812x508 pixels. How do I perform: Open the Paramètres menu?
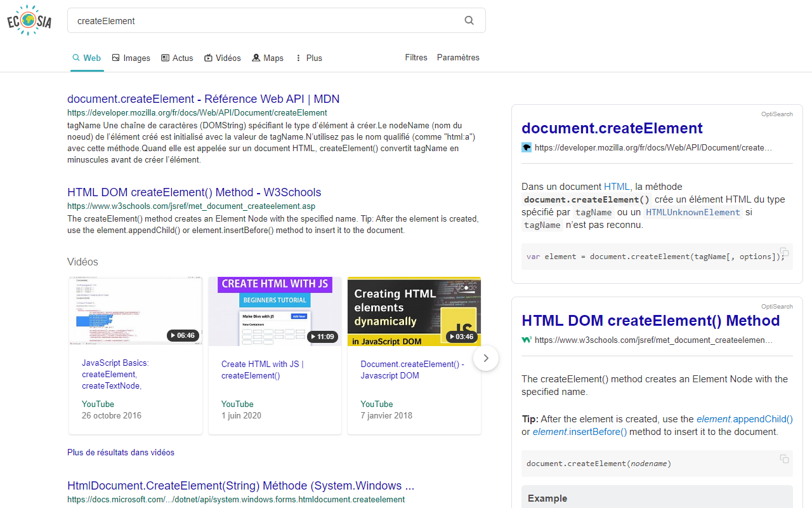point(458,57)
